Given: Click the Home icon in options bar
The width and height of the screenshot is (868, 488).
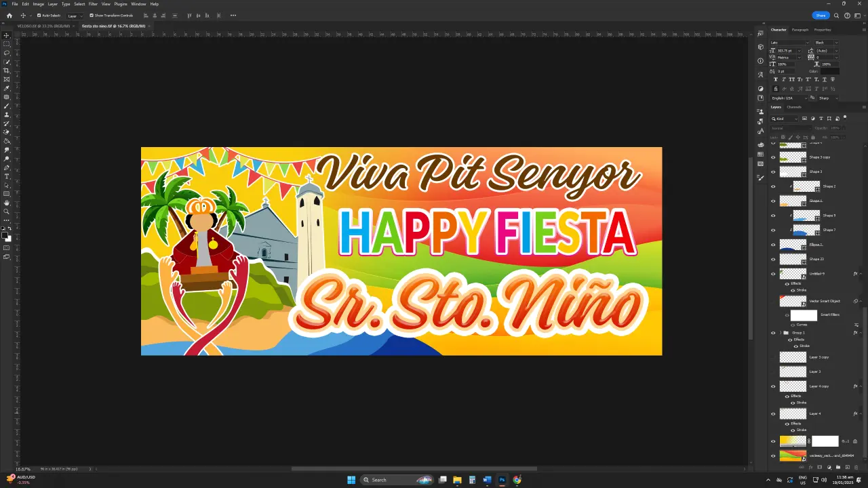Looking at the screenshot, I should [9, 16].
